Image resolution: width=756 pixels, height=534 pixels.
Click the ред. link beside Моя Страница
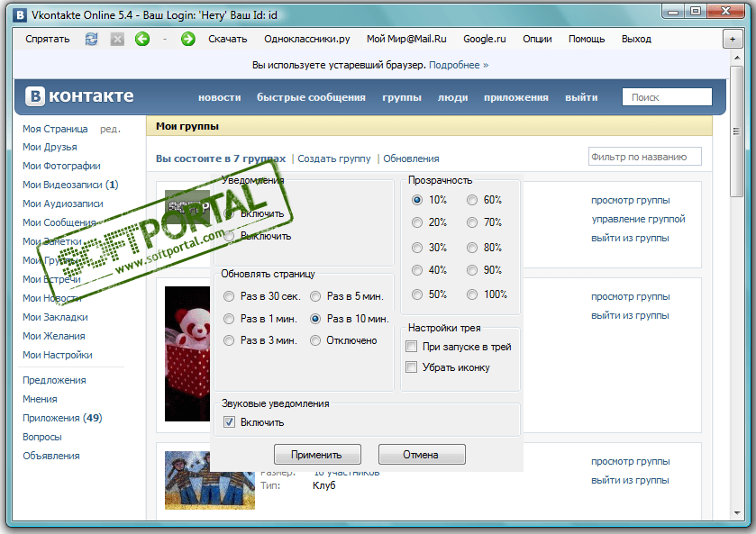(111, 129)
